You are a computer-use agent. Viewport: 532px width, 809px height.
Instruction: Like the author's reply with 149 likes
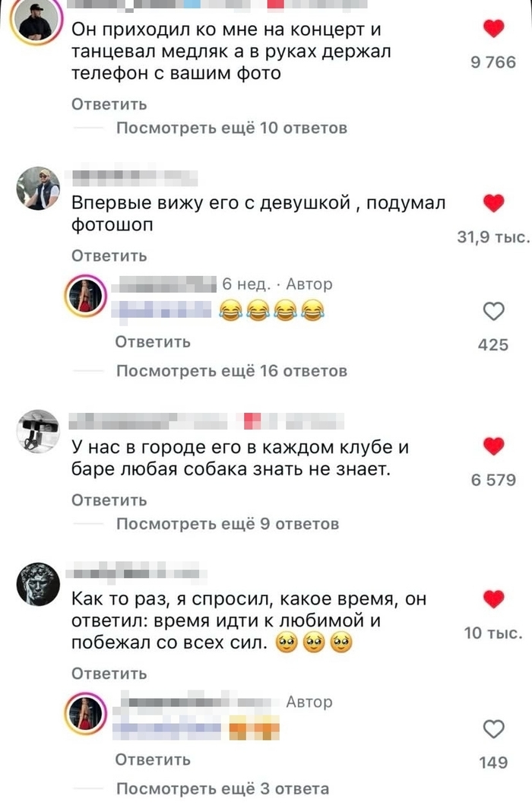pos(493,729)
